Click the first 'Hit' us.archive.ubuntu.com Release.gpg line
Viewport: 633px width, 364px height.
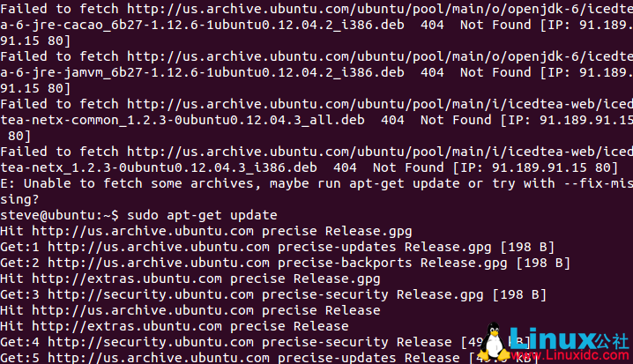click(x=206, y=231)
